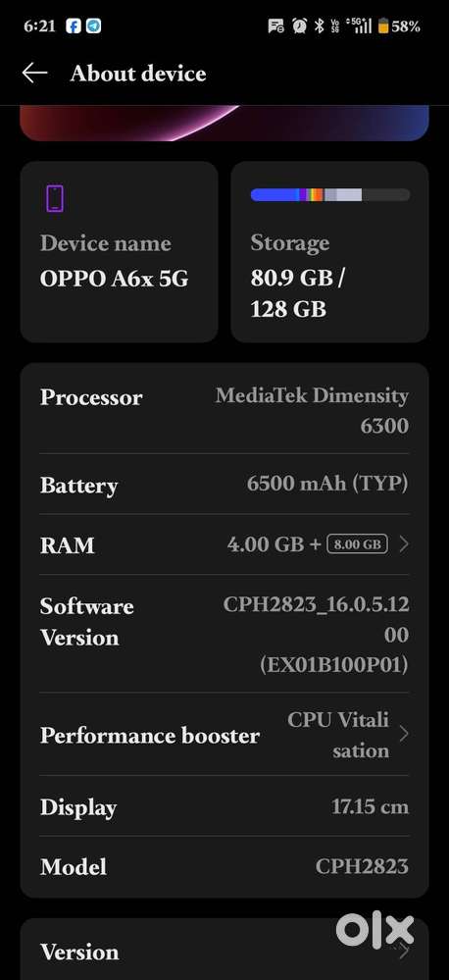
Task: Tap the Bluetooth status icon
Action: [x=320, y=26]
